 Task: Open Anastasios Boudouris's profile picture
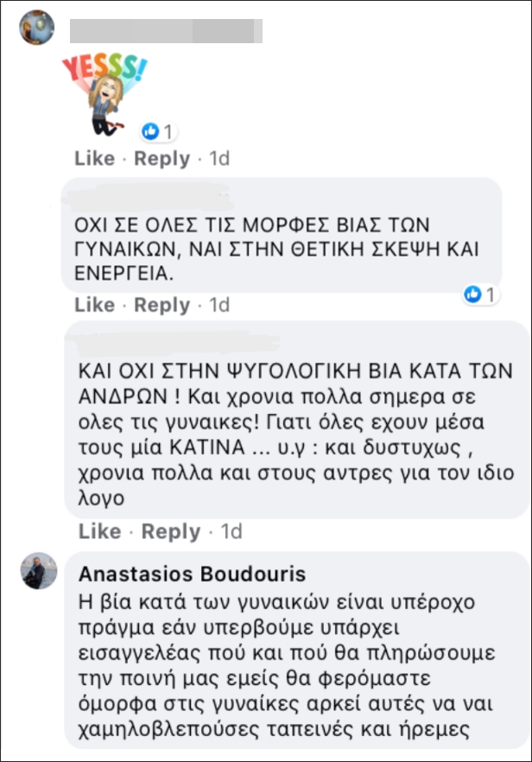tap(40, 570)
